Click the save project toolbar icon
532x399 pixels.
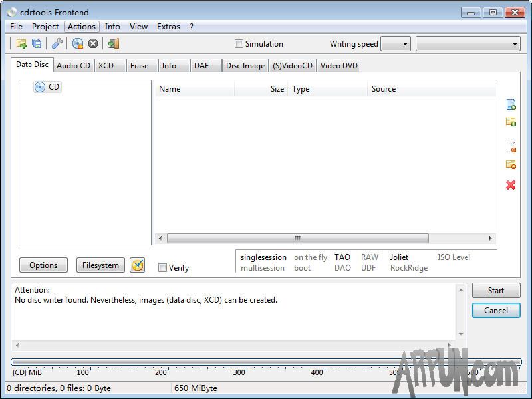tap(37, 43)
